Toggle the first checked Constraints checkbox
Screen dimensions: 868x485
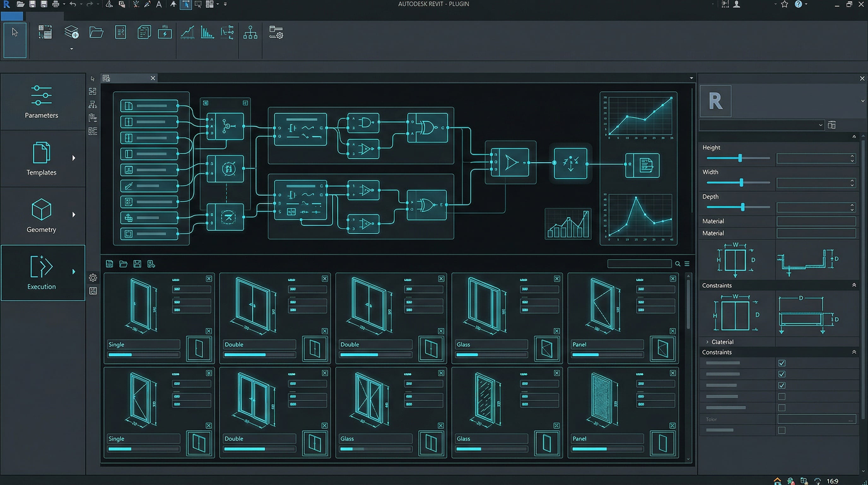783,363
